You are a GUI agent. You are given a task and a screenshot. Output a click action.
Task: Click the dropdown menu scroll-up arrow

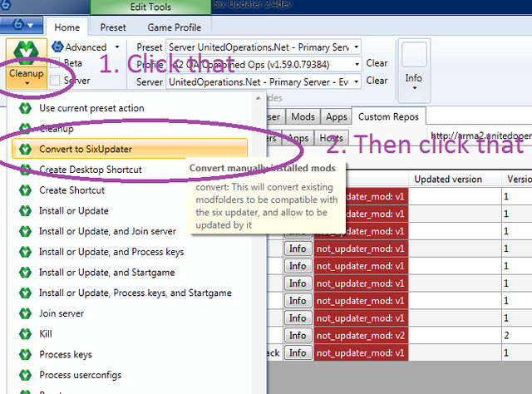[259, 98]
